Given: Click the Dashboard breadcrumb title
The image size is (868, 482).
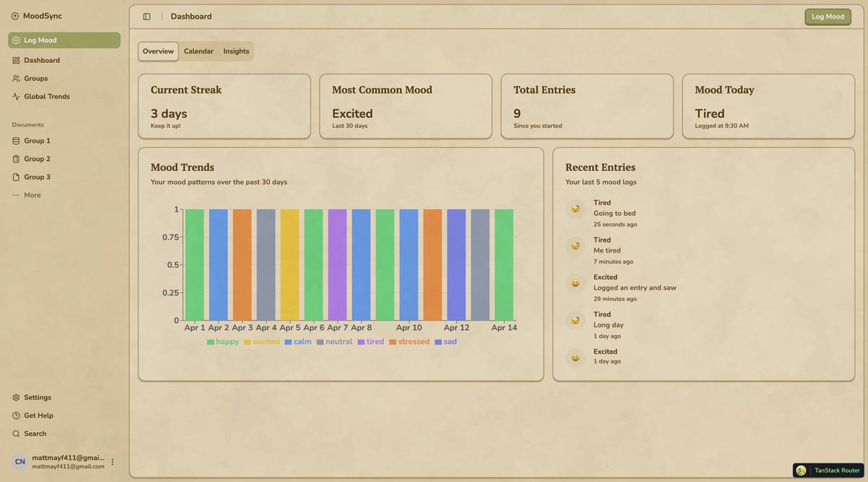Looking at the screenshot, I should [192, 17].
